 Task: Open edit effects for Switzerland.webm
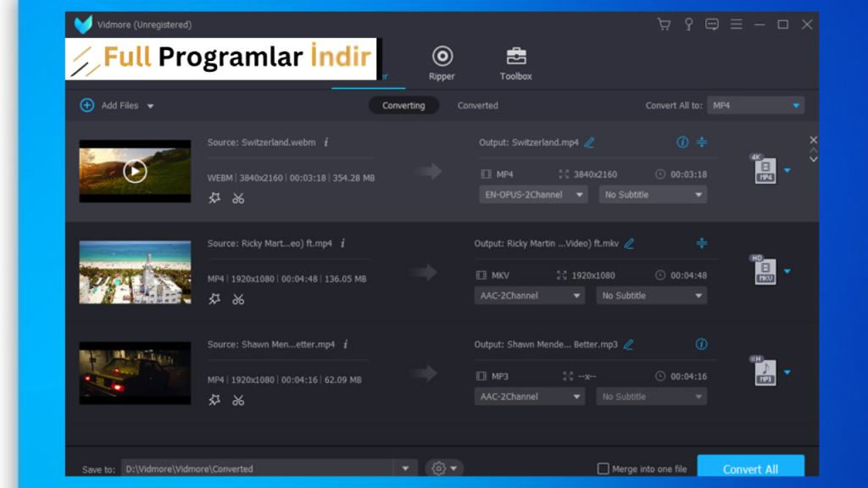tap(214, 198)
